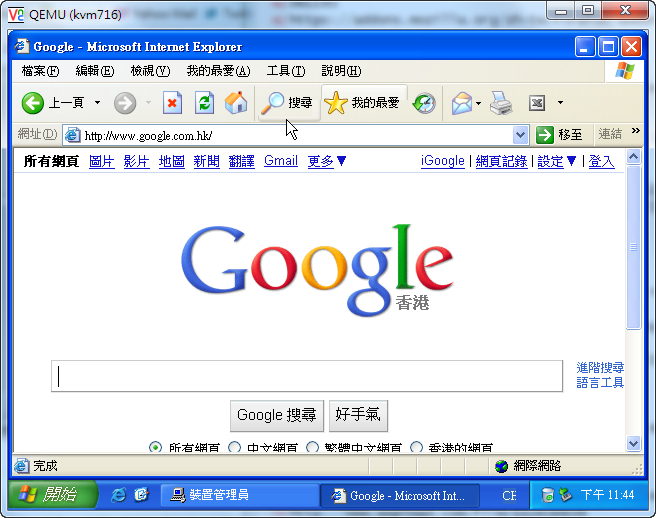This screenshot has height=518, width=656.
Task: Click the network tray icon
Action: [x=565, y=495]
